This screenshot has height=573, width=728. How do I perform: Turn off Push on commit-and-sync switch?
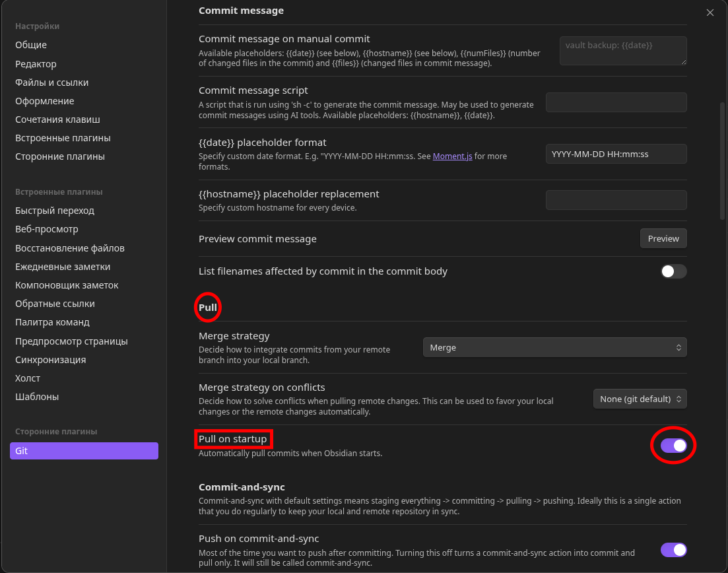(673, 550)
